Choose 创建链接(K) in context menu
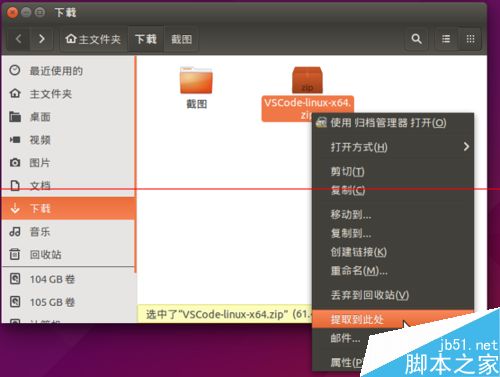The image size is (500, 377). pyautogui.click(x=393, y=252)
